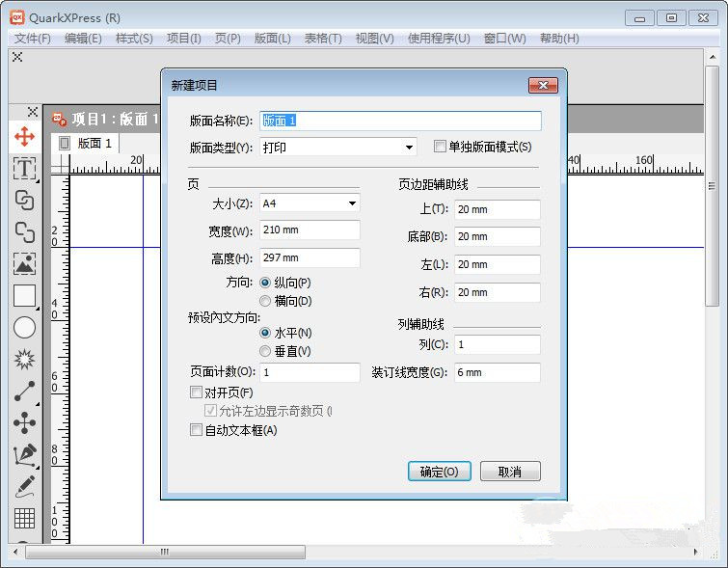Screen dimensions: 728x568
Task: Choose 水平 horizontal text direction
Action: 265,333
